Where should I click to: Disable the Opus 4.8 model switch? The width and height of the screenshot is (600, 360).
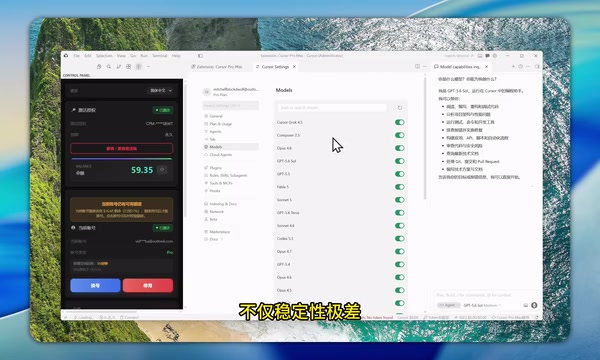[399, 148]
